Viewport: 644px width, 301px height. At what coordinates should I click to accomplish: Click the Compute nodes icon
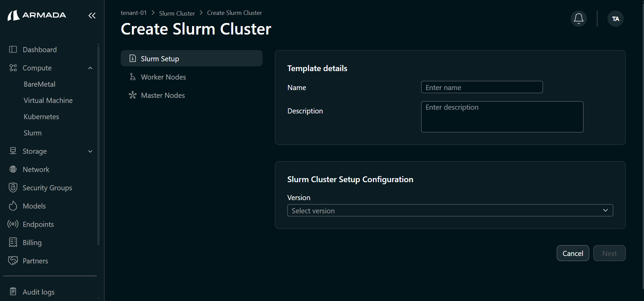13,68
